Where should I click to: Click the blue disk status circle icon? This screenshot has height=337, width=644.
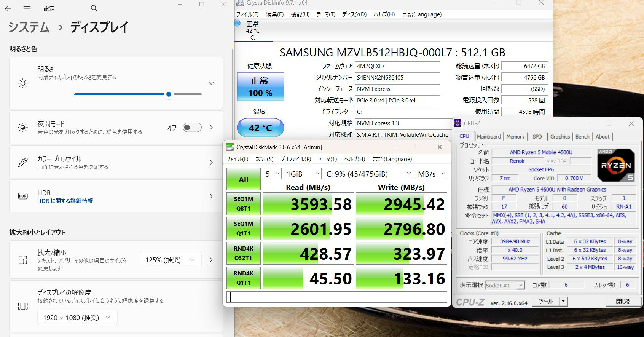[x=238, y=23]
